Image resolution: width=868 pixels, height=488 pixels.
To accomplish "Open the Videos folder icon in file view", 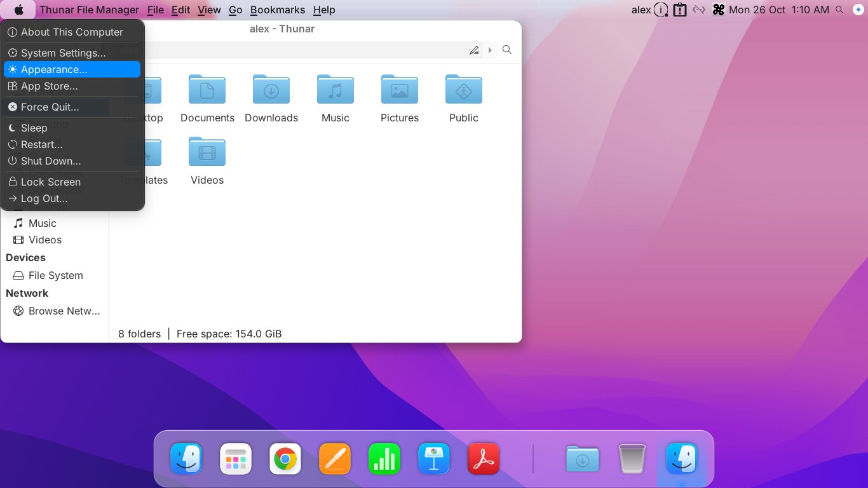I will (x=207, y=152).
